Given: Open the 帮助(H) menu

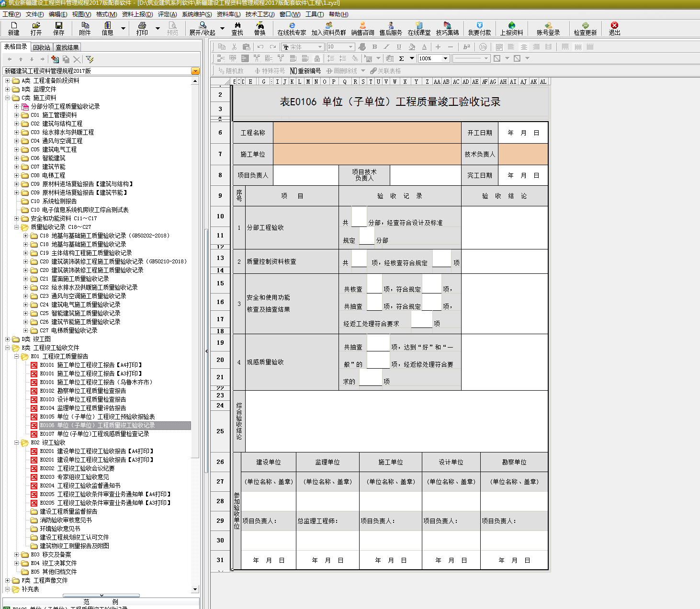Looking at the screenshot, I should (x=339, y=14).
